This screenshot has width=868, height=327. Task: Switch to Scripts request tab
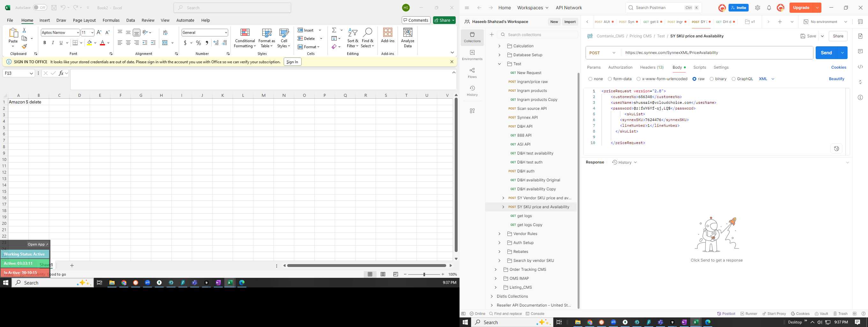click(x=700, y=67)
